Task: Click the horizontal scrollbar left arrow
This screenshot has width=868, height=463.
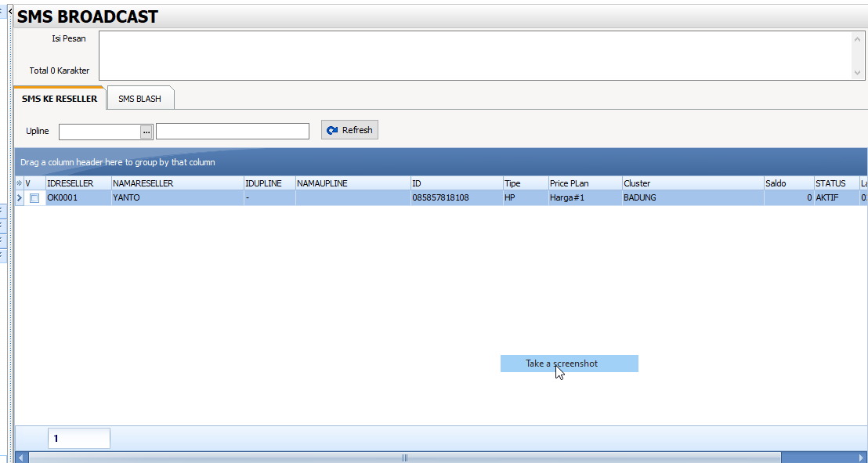Action: tap(21, 458)
